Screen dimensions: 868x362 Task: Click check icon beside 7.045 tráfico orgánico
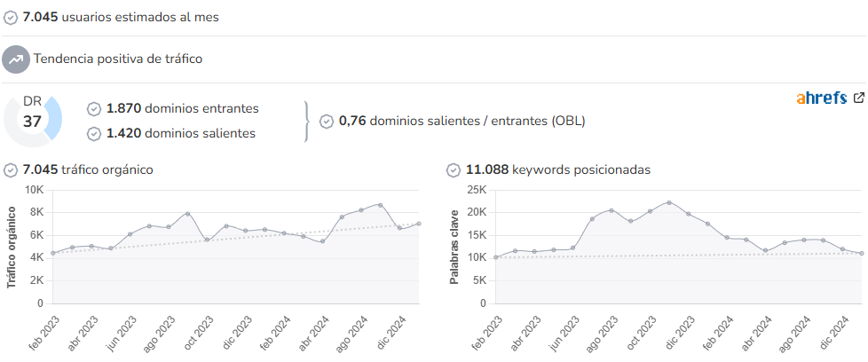pyautogui.click(x=11, y=170)
